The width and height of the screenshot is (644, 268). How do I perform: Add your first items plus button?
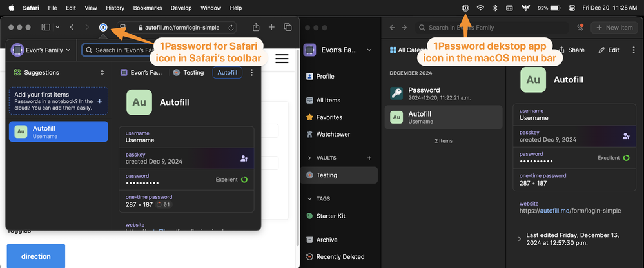tap(100, 100)
